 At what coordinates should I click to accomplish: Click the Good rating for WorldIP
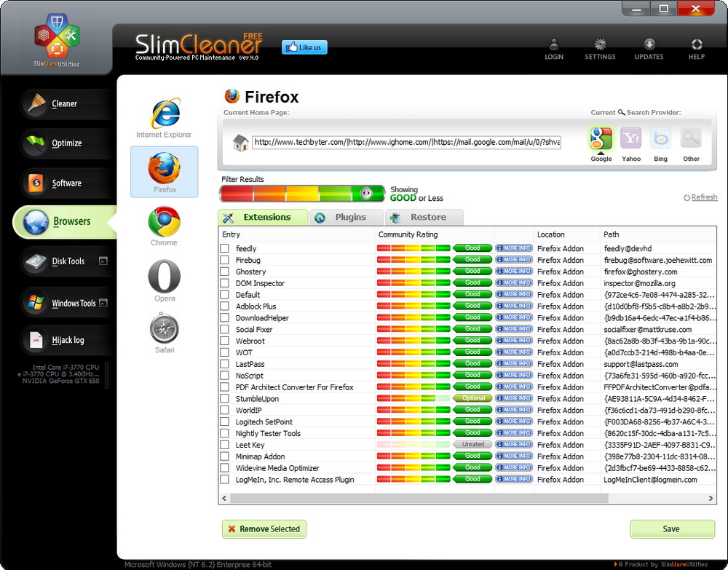(x=472, y=410)
